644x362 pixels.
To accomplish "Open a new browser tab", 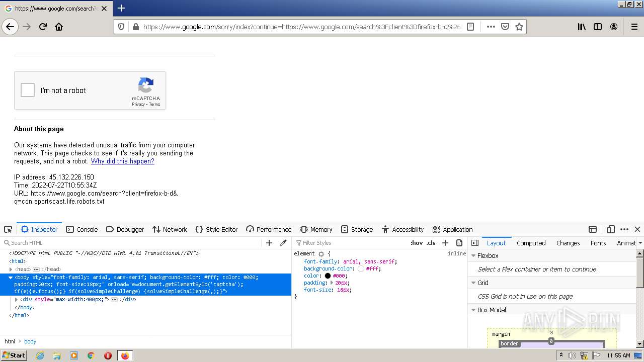I will pos(121,8).
